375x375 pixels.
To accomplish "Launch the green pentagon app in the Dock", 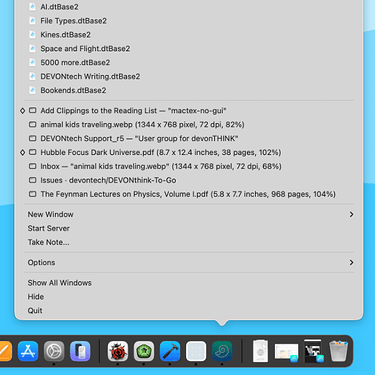I will (144, 351).
